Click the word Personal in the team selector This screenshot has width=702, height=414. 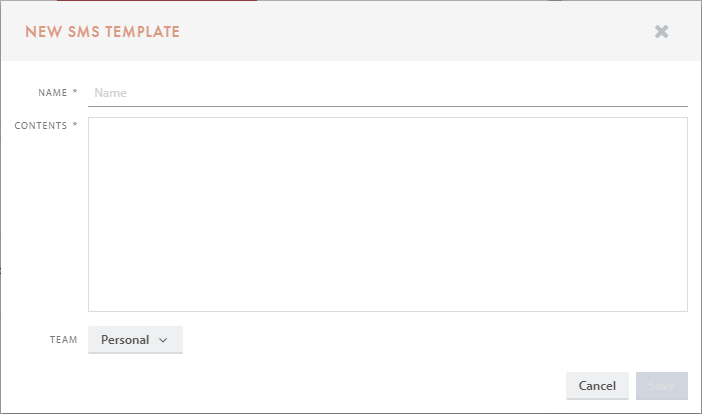(124, 340)
